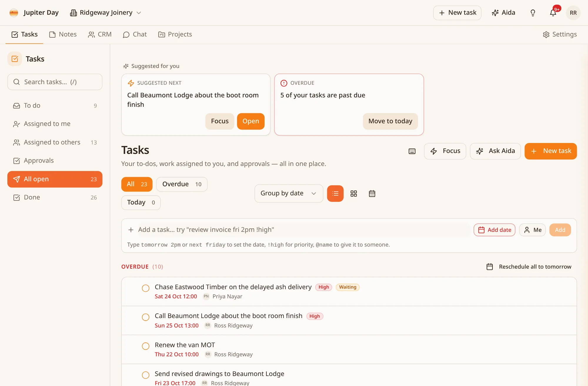Open Done tasks list
The width and height of the screenshot is (588, 386).
click(x=55, y=197)
